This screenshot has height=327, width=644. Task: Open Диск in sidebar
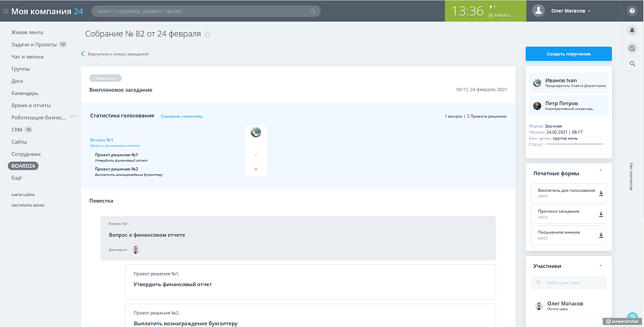click(x=17, y=81)
